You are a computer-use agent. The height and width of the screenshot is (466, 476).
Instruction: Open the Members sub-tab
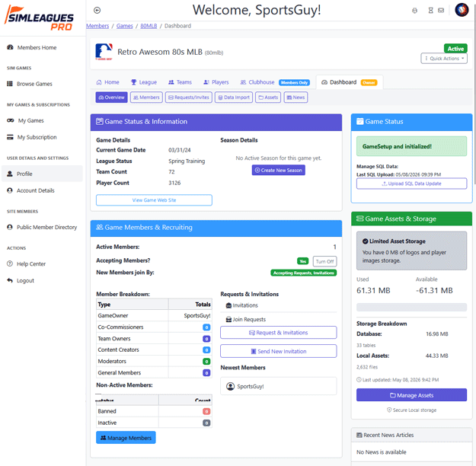[146, 97]
